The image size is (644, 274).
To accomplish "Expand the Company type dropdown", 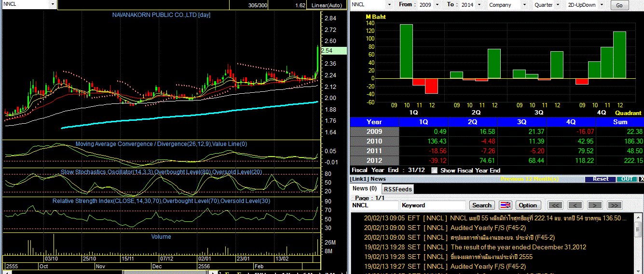I will (507, 5).
